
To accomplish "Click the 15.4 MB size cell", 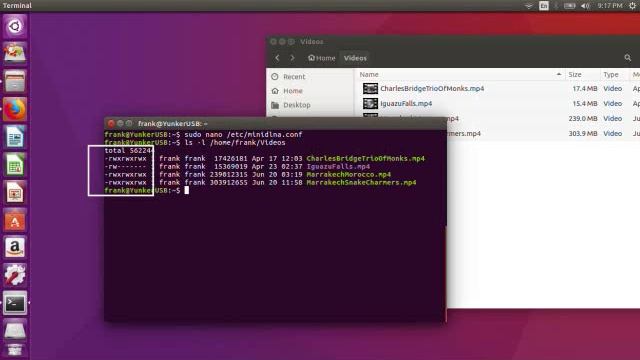I will [585, 104].
